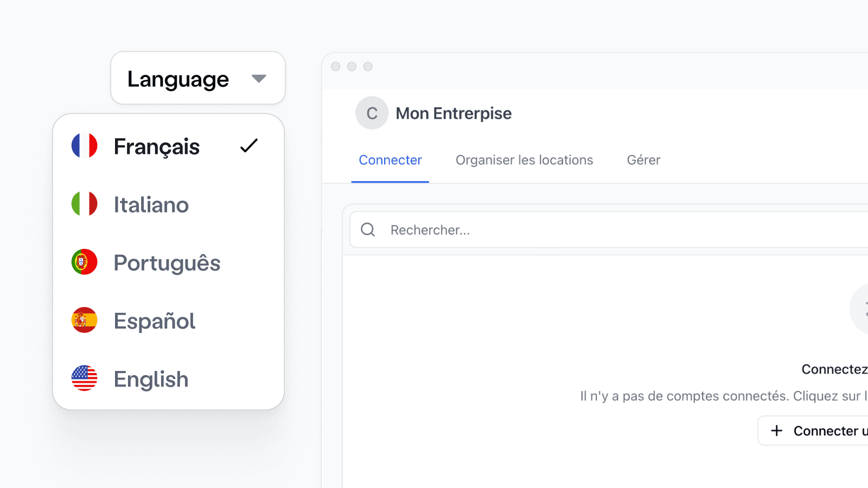This screenshot has height=488, width=868.
Task: Switch language to Español
Action: pyautogui.click(x=168, y=321)
